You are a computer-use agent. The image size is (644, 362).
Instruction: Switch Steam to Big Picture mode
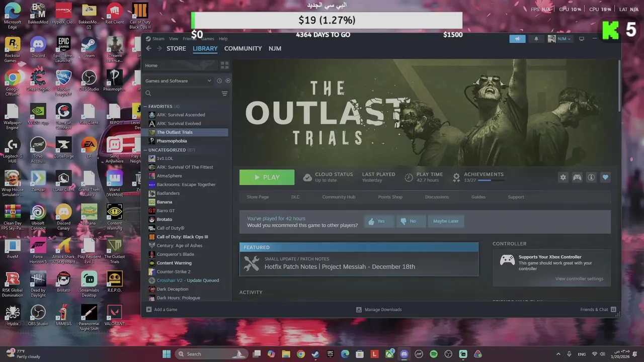point(582,39)
